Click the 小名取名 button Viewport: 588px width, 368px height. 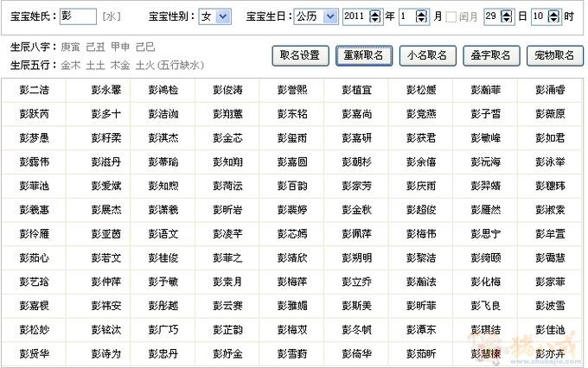(428, 55)
